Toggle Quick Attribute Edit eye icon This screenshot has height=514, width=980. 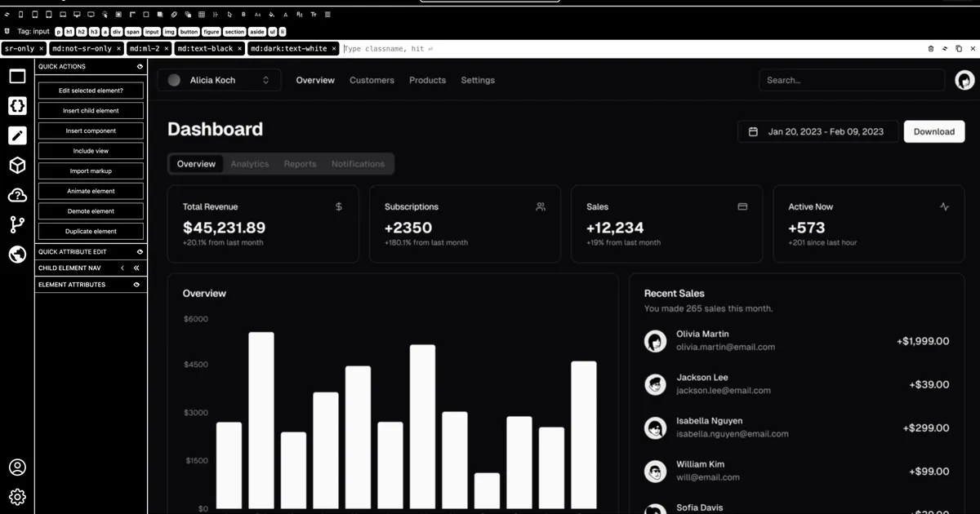140,252
